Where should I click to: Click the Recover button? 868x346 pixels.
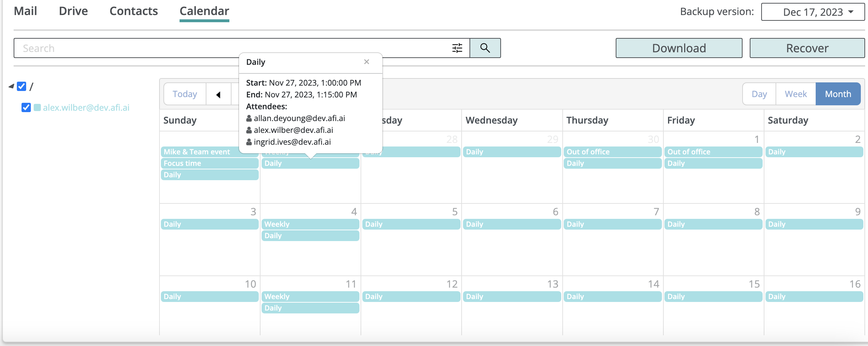[x=807, y=48]
